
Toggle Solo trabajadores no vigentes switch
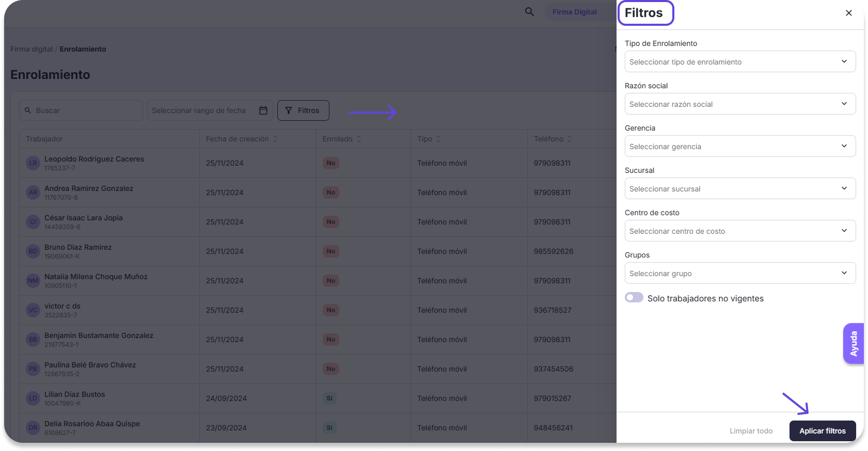(634, 298)
